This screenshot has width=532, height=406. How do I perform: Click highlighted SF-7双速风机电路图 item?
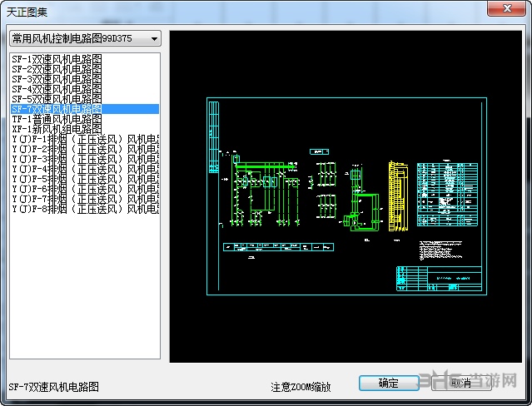pos(57,109)
